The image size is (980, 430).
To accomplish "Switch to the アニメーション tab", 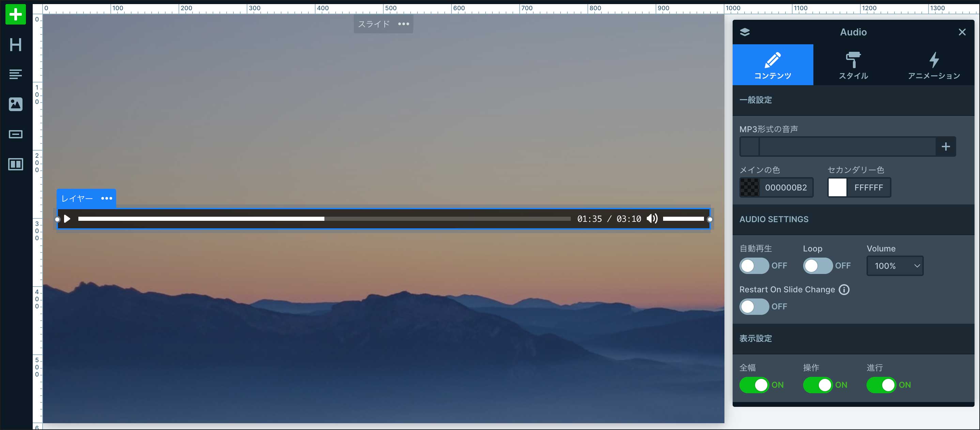I will pos(934,65).
